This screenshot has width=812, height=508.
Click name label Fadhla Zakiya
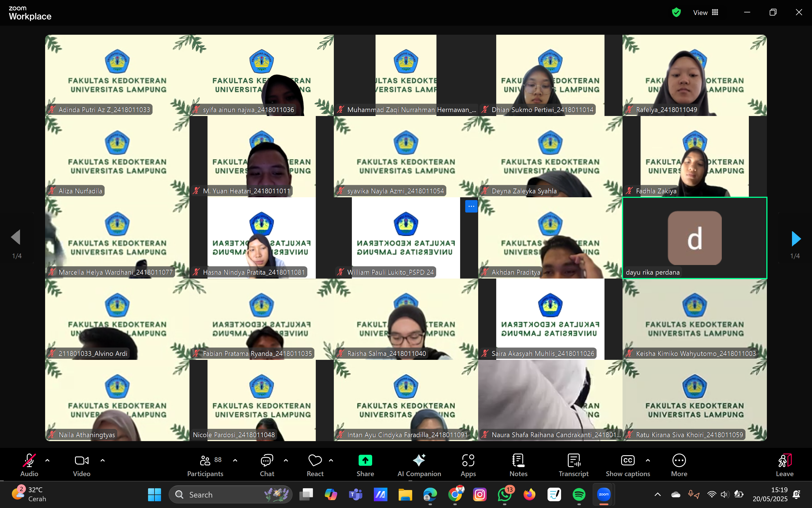point(656,191)
